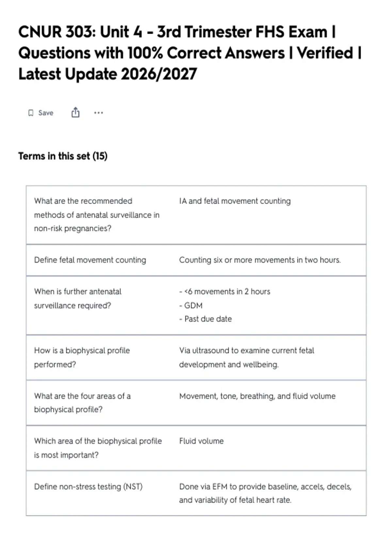Screen dimensions: 392x556
Task: Open the three-dots more options menu
Action: tap(98, 113)
